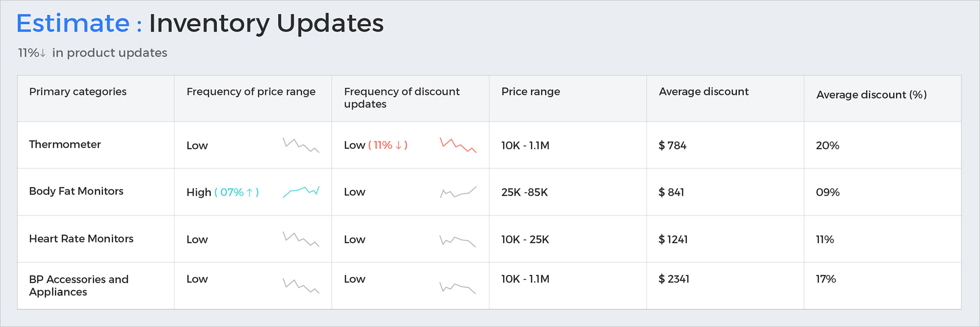Screen dimensions: 980x327
Task: Click BP Accessories discount updates sparkline
Action: 458,287
